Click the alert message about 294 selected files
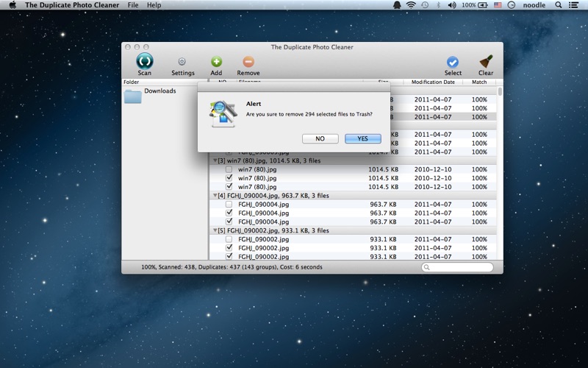Image resolution: width=588 pixels, height=368 pixels. 309,114
